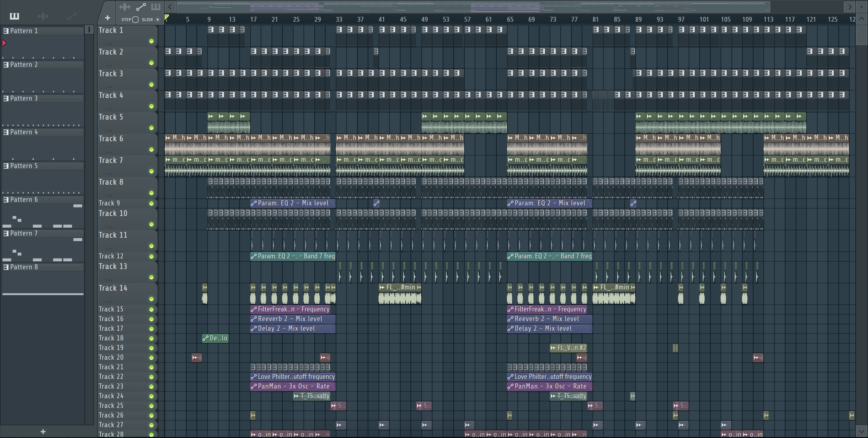Select Pattern 8 in the picker list
This screenshot has width=868, height=438.
tap(43, 267)
